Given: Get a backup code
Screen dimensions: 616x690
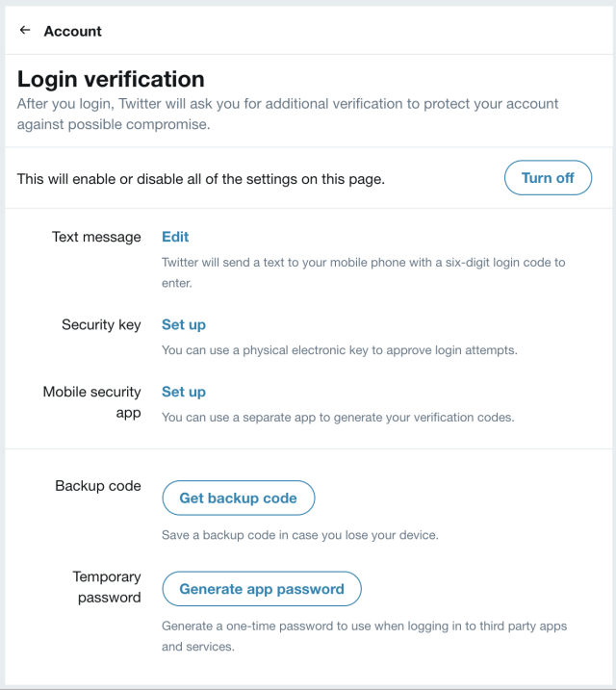Looking at the screenshot, I should click(x=239, y=498).
